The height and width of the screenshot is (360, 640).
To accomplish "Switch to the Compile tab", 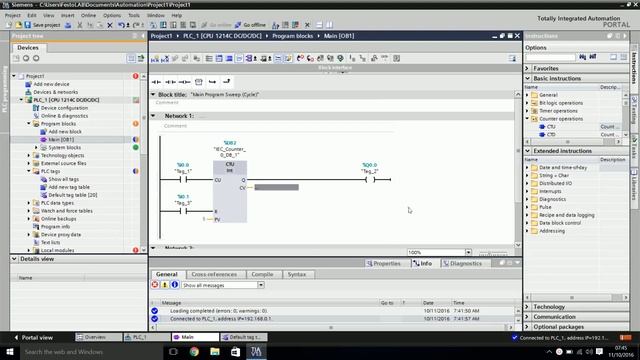I will tap(262, 274).
